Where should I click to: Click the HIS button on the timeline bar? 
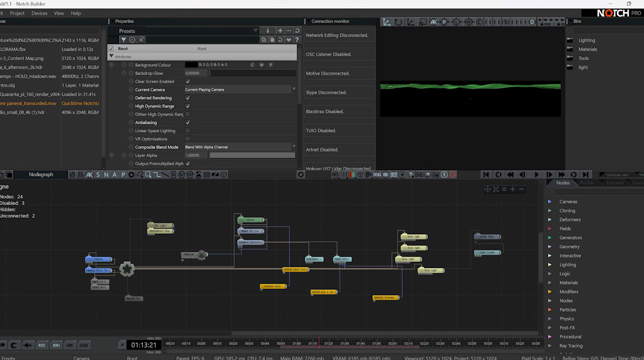(x=70, y=345)
